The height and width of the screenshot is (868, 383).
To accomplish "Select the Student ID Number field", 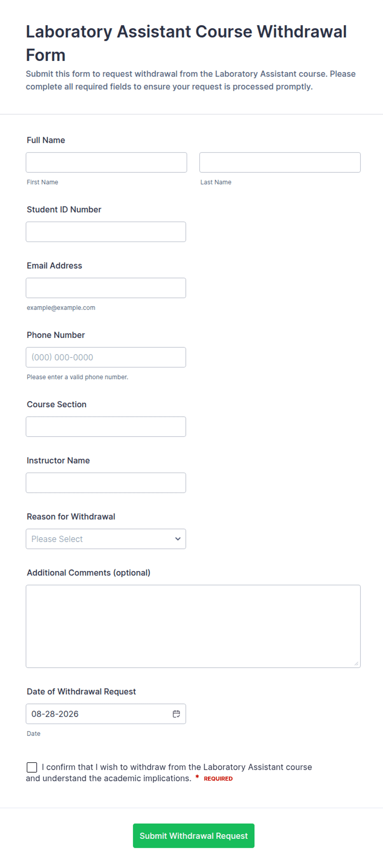I will 106,232.
